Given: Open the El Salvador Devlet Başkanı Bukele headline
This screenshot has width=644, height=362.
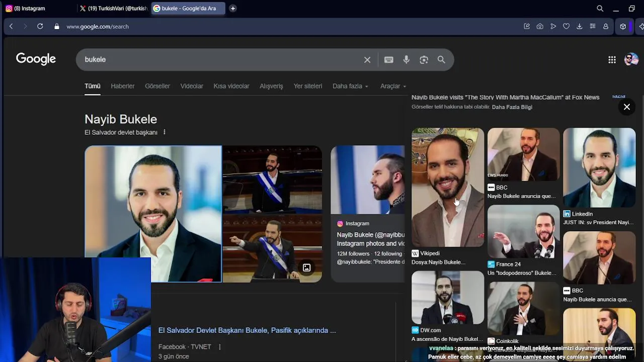Looking at the screenshot, I should (247, 330).
